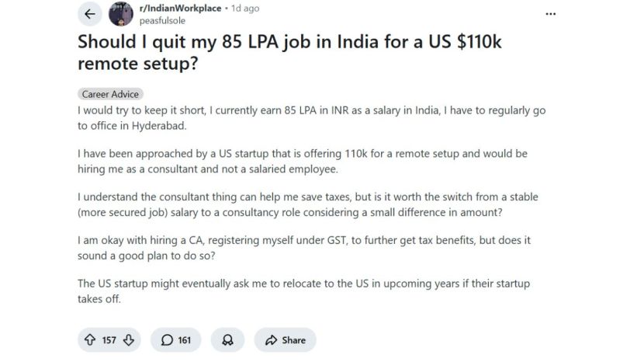The image size is (644, 362).
Task: Give an award using the award icon
Action: [227, 339]
